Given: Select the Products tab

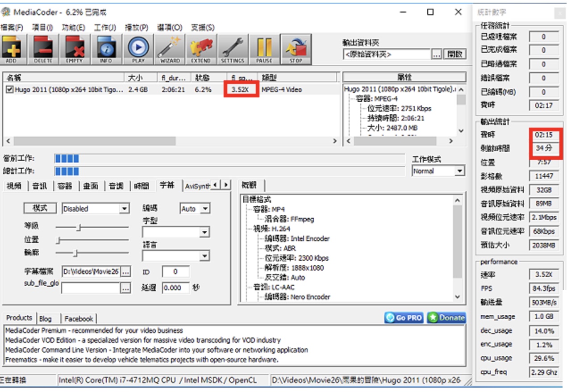Looking at the screenshot, I should (x=19, y=317).
